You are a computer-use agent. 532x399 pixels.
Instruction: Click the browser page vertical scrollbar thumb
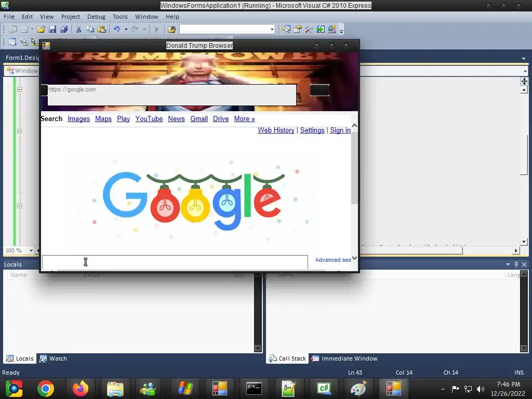coord(354,167)
